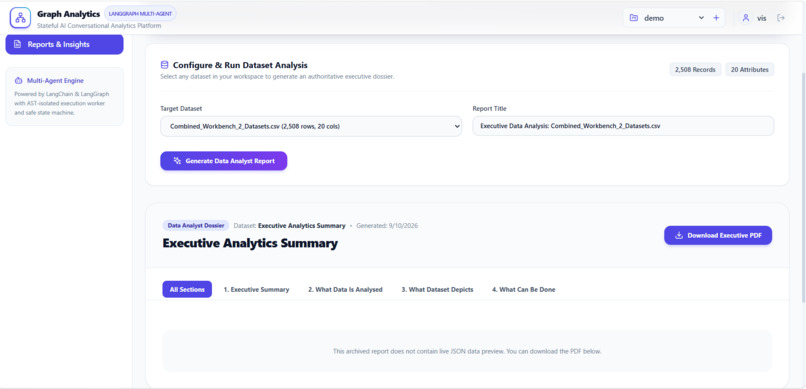Screen dimensions: 806x389
Task: Click the 2,508 Records badge
Action: pos(695,69)
